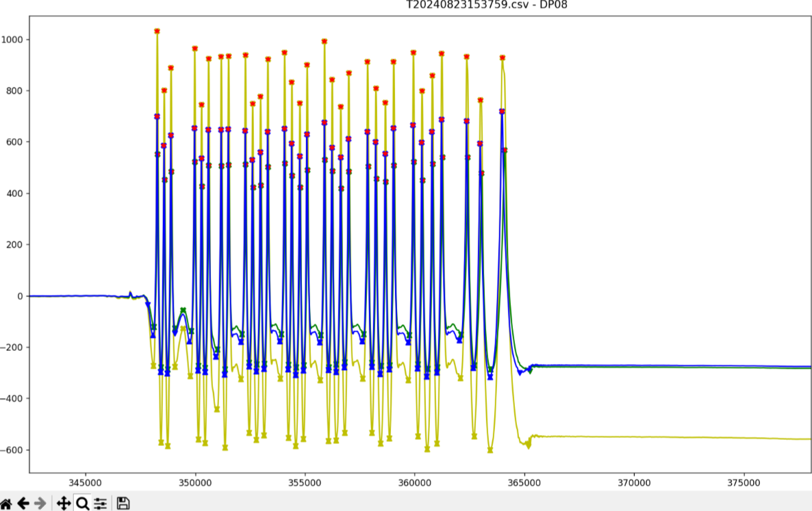Select the Pan tool
Viewport: 812px width, 511px height.
64,503
